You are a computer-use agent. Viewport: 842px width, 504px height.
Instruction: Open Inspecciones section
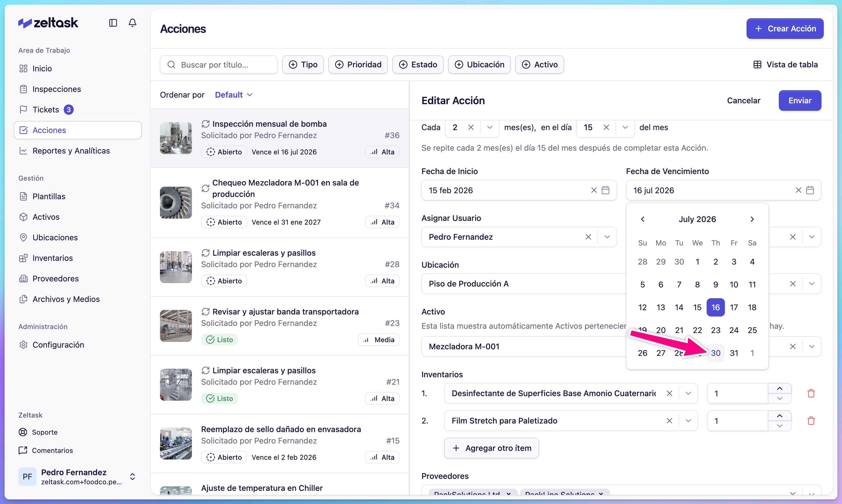(x=78, y=89)
